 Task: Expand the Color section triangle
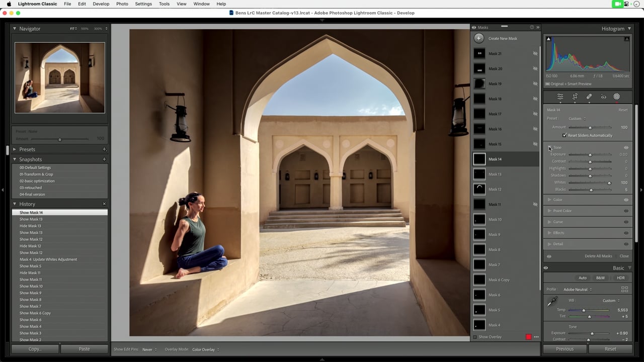pyautogui.click(x=549, y=200)
